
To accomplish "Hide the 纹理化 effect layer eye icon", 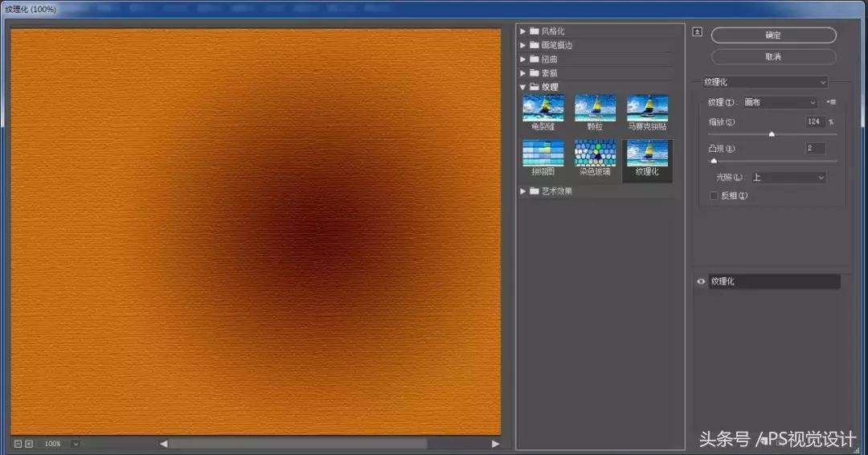I will pos(701,281).
